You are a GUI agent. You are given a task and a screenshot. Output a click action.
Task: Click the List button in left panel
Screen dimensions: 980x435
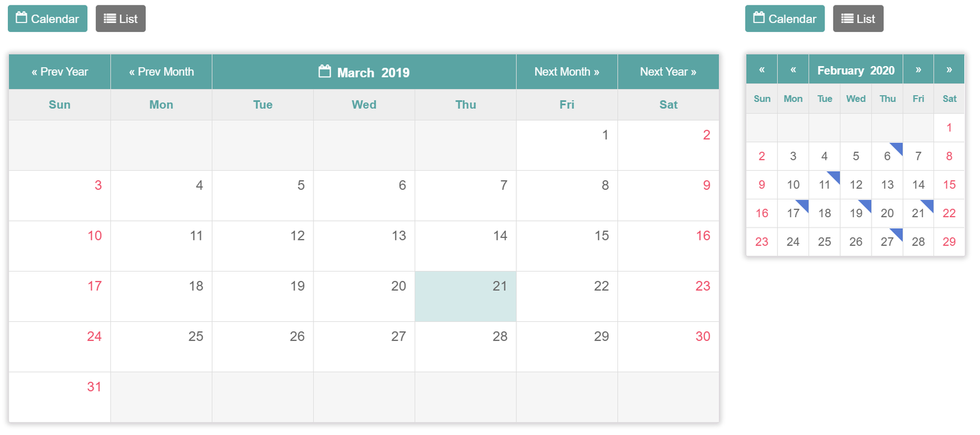(121, 18)
